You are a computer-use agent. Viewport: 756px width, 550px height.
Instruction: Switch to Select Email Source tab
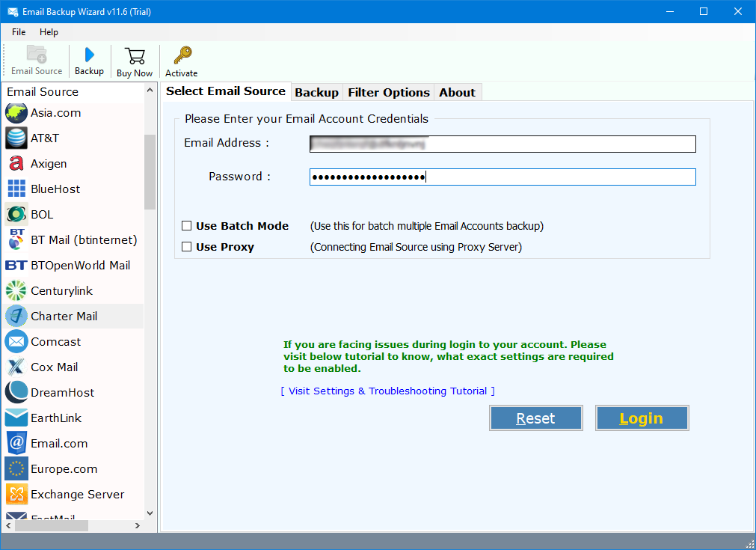226,91
